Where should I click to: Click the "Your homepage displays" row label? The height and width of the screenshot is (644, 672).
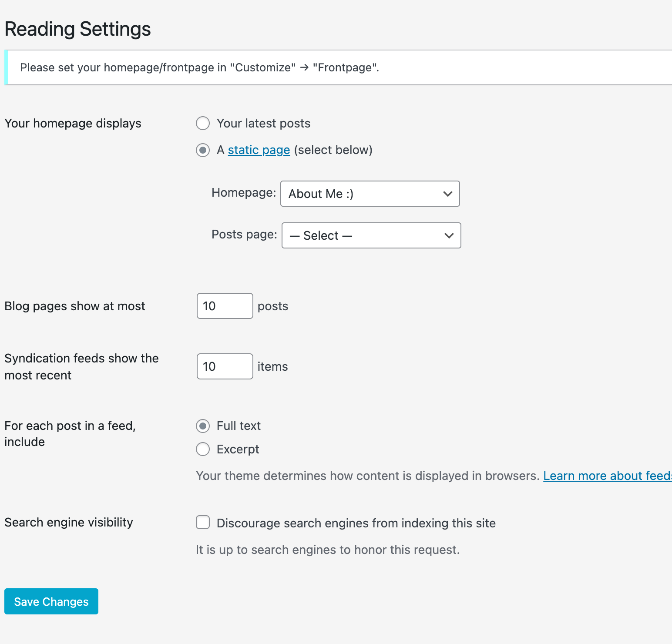click(x=73, y=124)
